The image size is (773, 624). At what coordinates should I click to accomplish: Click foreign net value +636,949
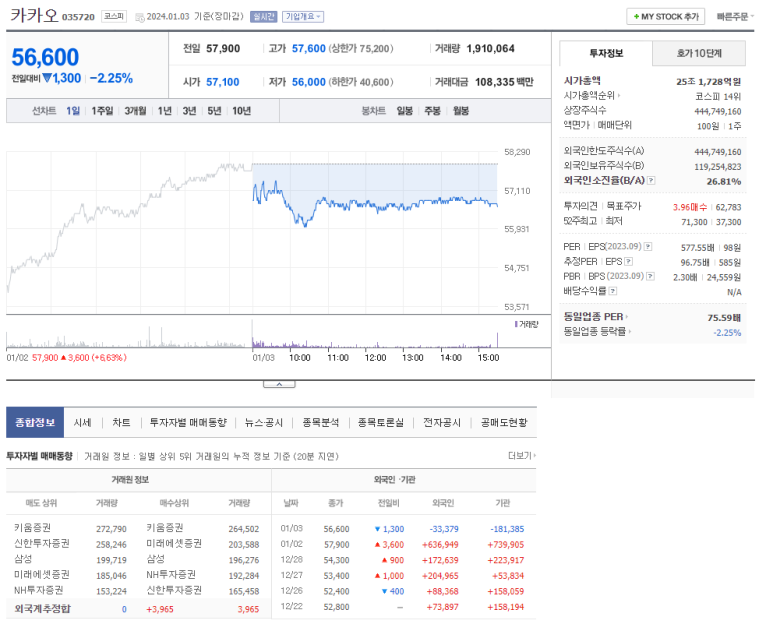click(440, 545)
